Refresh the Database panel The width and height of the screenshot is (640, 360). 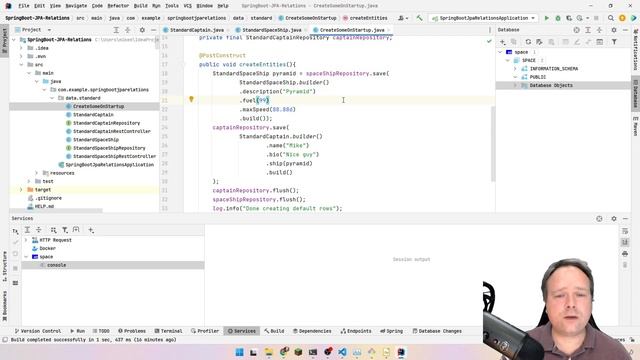click(x=528, y=42)
